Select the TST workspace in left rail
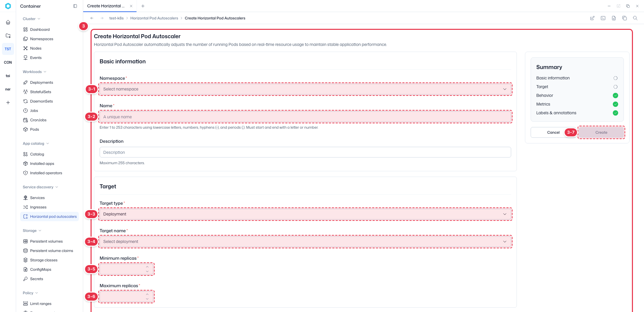Screen dimensions: 644x312 coord(8,49)
